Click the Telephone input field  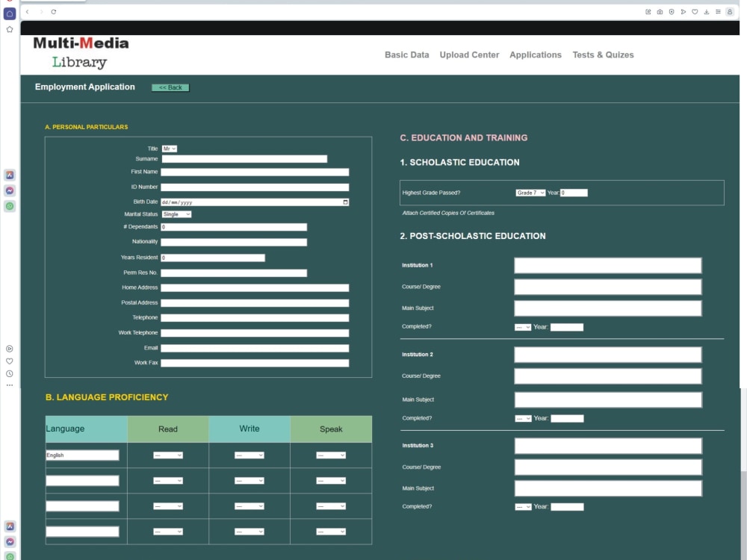click(255, 317)
